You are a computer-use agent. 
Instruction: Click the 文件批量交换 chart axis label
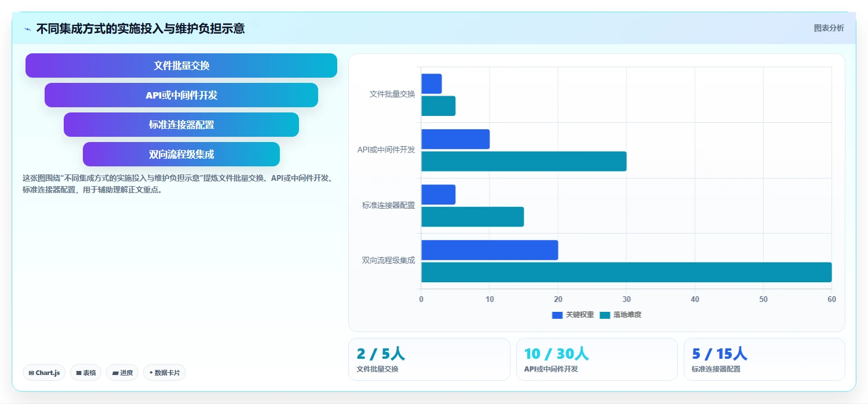point(392,94)
